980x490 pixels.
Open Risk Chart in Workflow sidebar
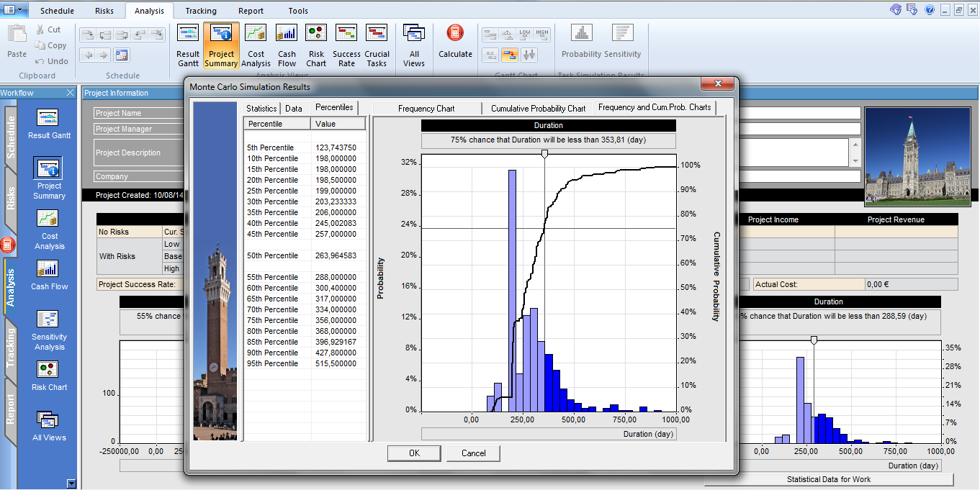[x=49, y=376]
